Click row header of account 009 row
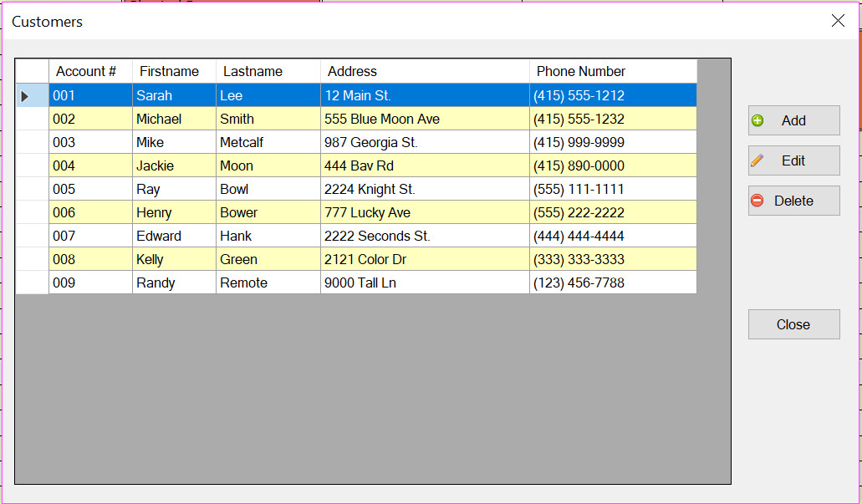 tap(33, 283)
